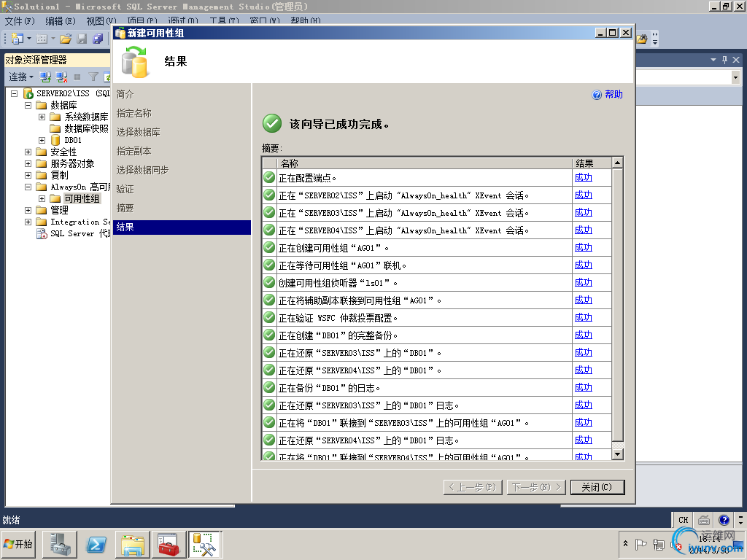
Task: Open the 编辑 menu
Action: pos(60,21)
